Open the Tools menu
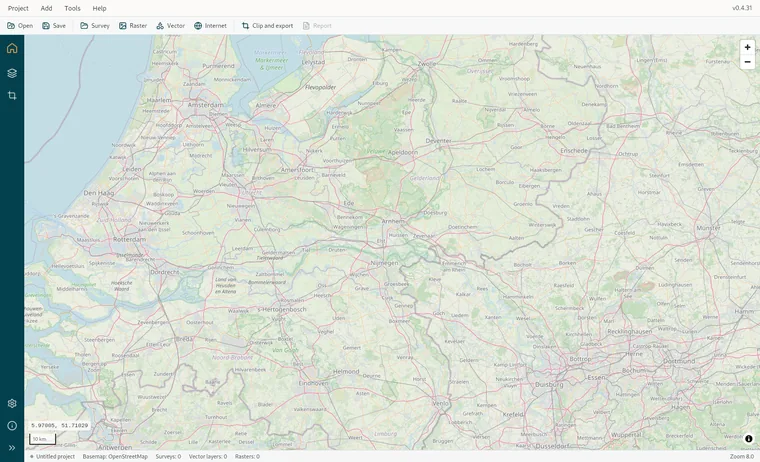 coord(72,8)
